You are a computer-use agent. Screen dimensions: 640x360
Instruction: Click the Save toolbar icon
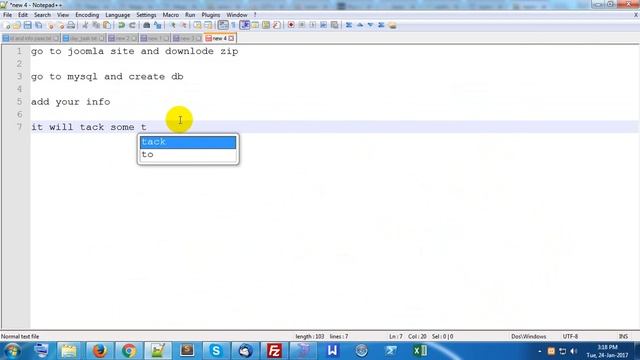(27, 25)
